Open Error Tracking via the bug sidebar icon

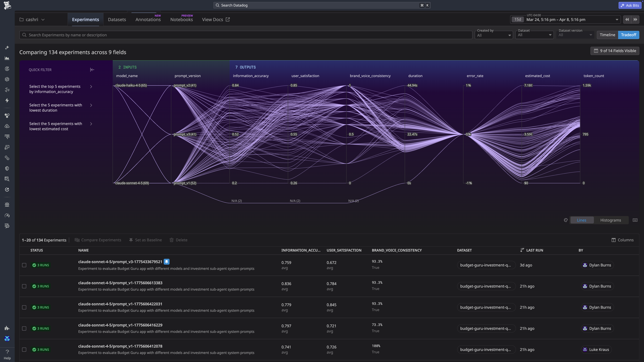tap(7, 205)
